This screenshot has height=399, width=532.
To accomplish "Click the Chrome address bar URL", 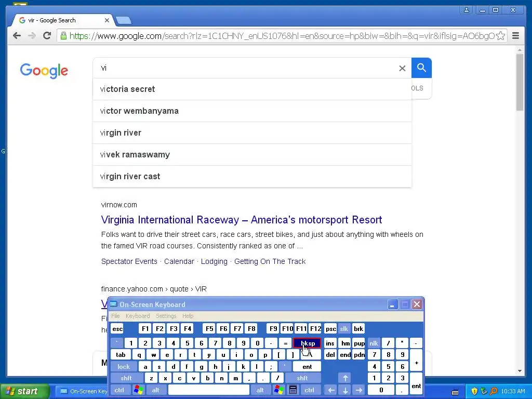I will click(x=282, y=36).
